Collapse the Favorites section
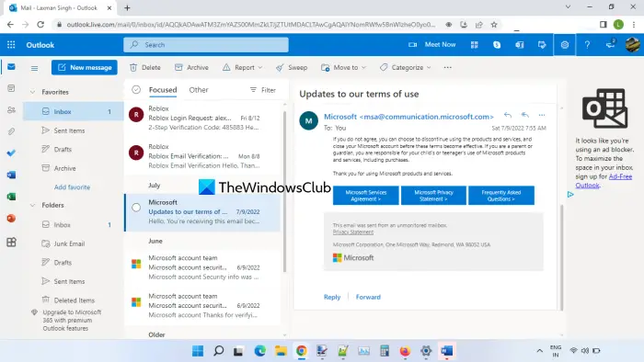Screen dimensions: 644x362 pyautogui.click(x=32, y=92)
